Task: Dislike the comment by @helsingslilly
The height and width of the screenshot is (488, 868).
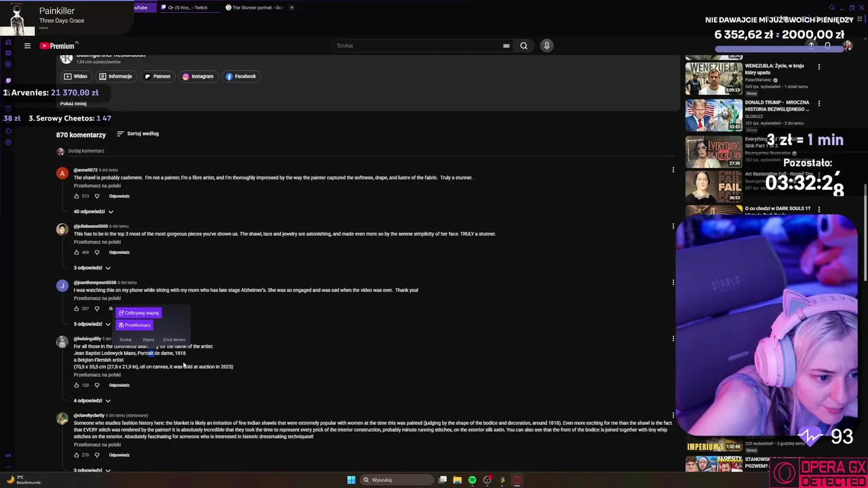Action: point(97,385)
